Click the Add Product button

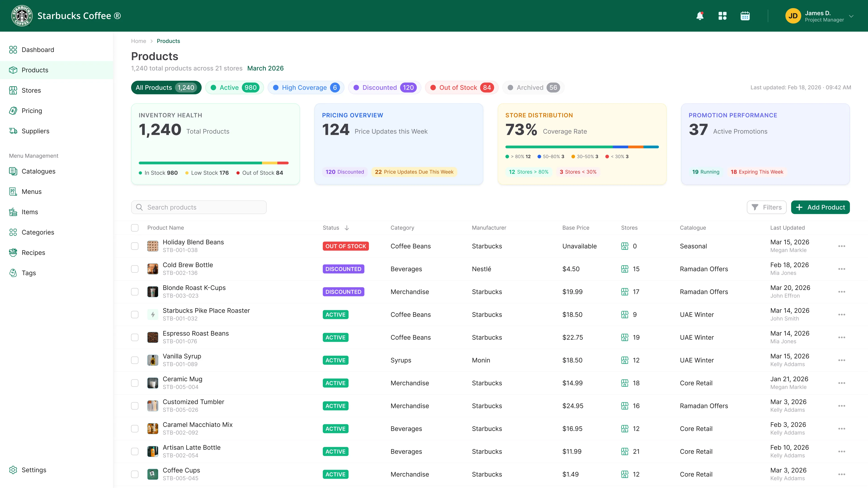point(820,207)
